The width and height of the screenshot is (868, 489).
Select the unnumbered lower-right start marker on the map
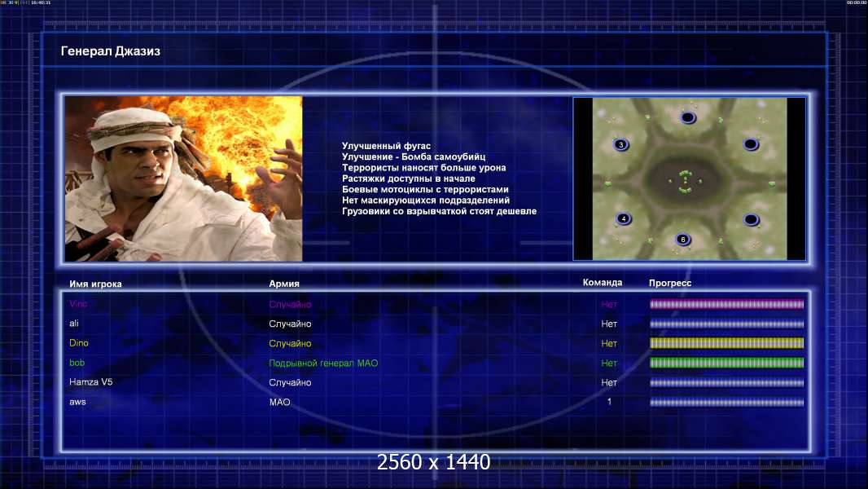pyautogui.click(x=752, y=220)
